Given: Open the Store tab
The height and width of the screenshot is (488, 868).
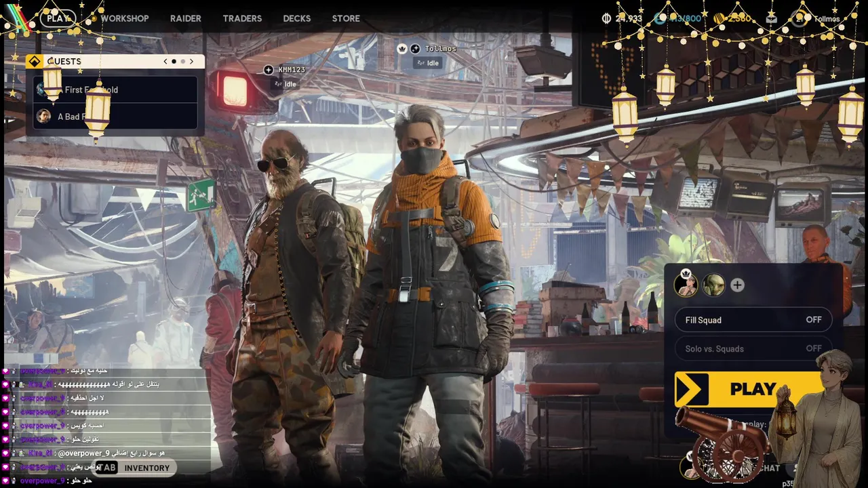Looking at the screenshot, I should pos(346,18).
